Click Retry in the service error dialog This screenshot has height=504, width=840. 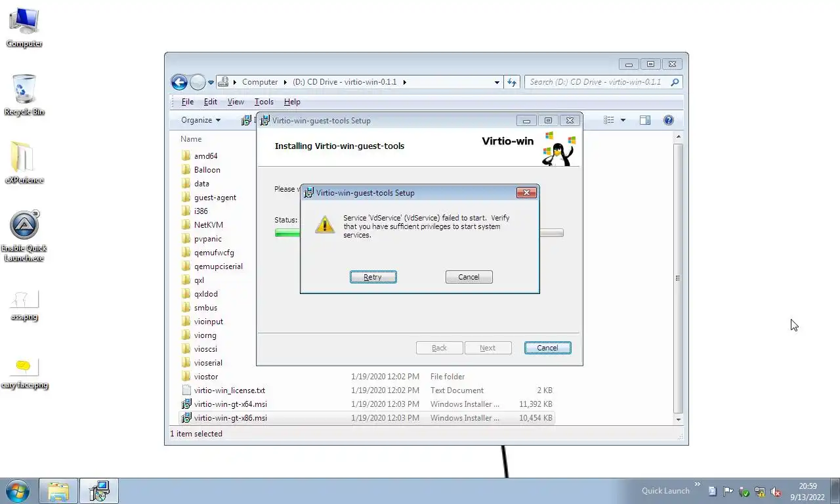click(x=373, y=277)
